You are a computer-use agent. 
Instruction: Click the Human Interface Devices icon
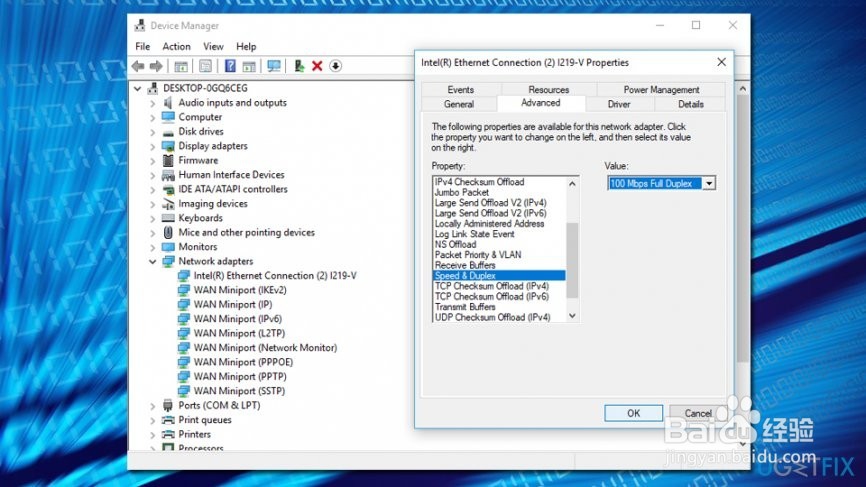pyautogui.click(x=168, y=175)
